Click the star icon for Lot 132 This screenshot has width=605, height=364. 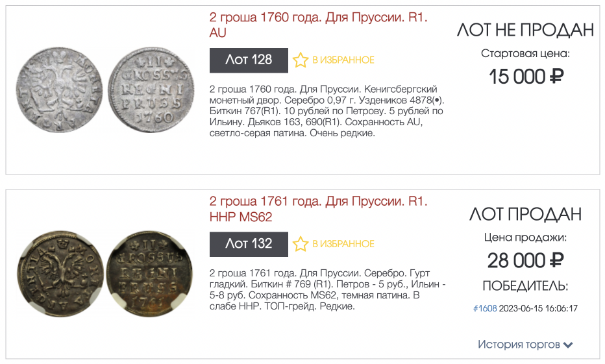300,244
